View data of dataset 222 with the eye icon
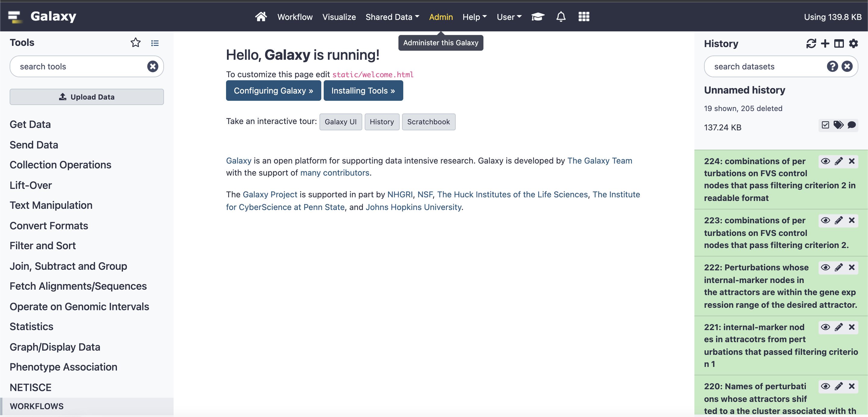The height and width of the screenshot is (417, 868). [x=825, y=267]
